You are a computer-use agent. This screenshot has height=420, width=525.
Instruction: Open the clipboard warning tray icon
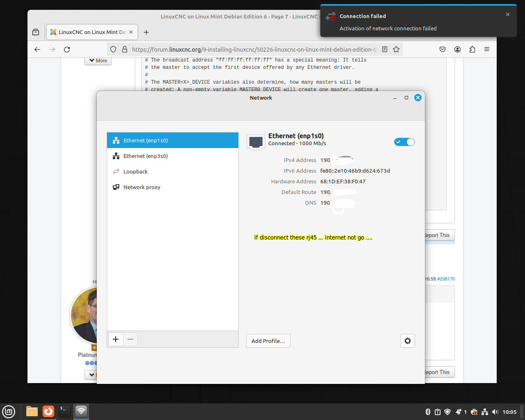coord(438,412)
